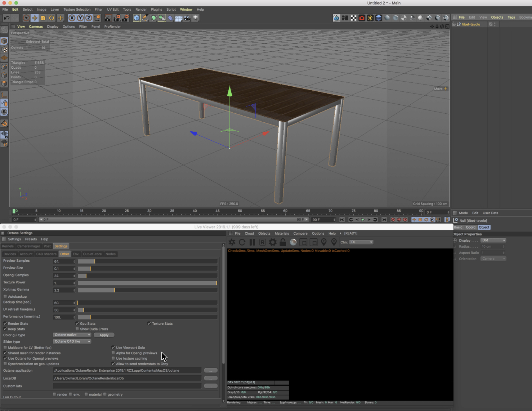Open the Chn channel dropdown
The image size is (532, 411).
[x=361, y=242]
